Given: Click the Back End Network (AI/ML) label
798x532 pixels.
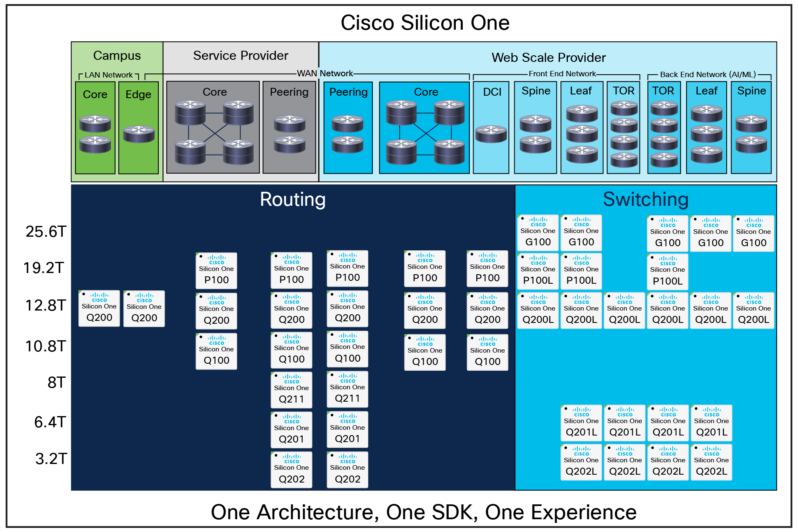Looking at the screenshot, I should (708, 75).
